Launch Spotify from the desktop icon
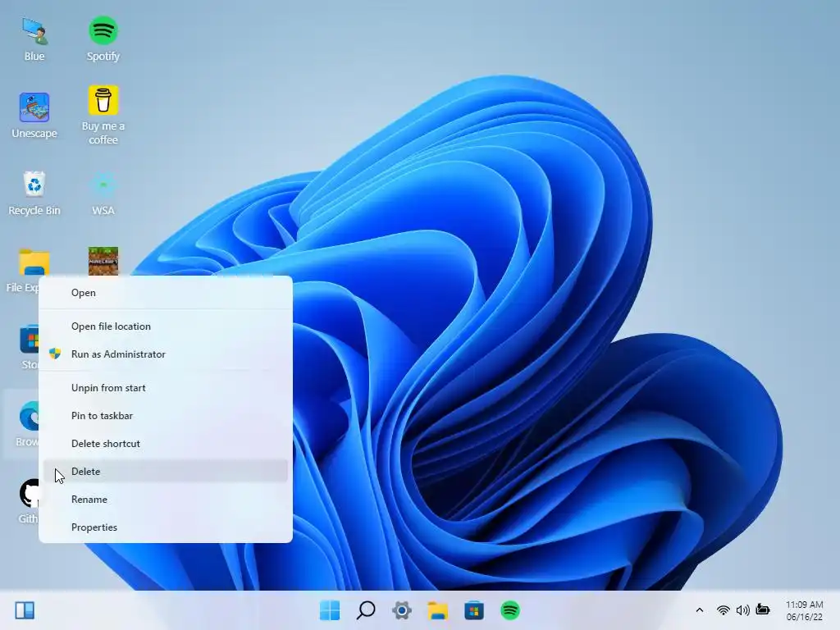Image resolution: width=840 pixels, height=630 pixels. coord(103,39)
